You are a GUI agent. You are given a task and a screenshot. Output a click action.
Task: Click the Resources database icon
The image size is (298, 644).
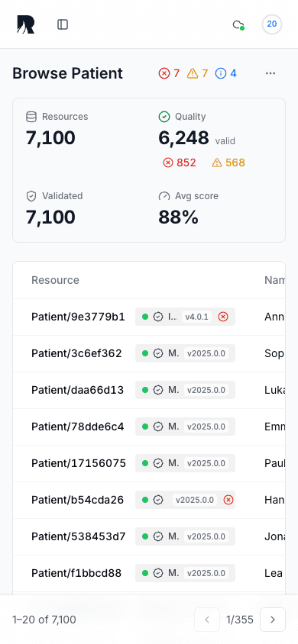click(31, 117)
